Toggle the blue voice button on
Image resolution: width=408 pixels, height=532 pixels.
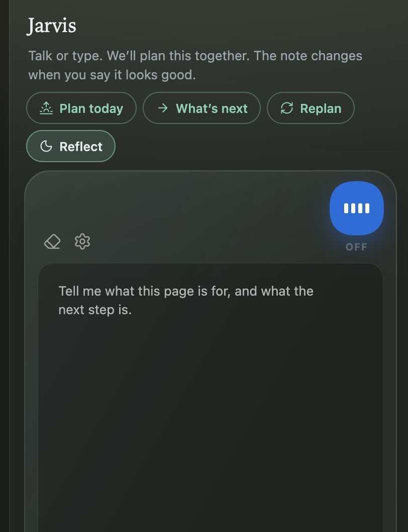[357, 208]
